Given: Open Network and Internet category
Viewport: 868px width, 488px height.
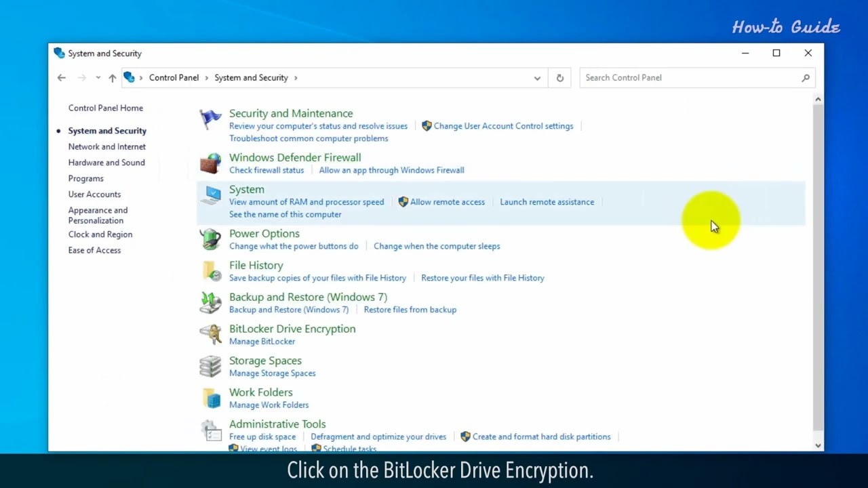Looking at the screenshot, I should (x=106, y=146).
